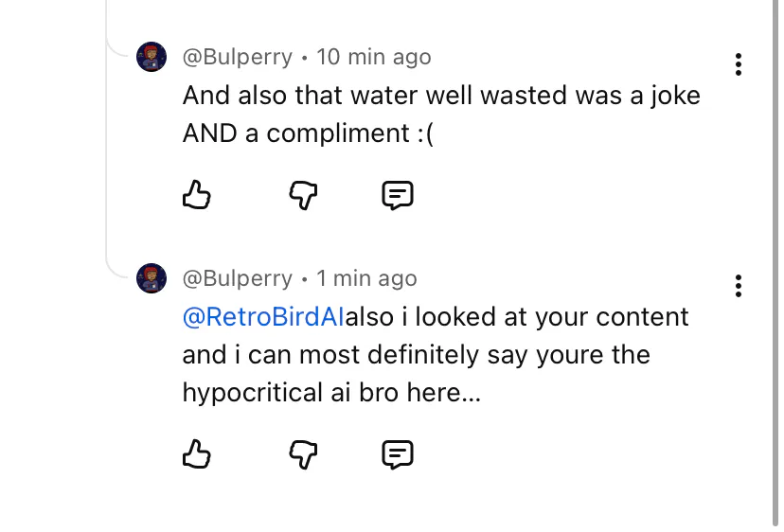This screenshot has width=784, height=532.
Task: Click the 'hypocritical ai bro here...' text line
Action: point(331,393)
